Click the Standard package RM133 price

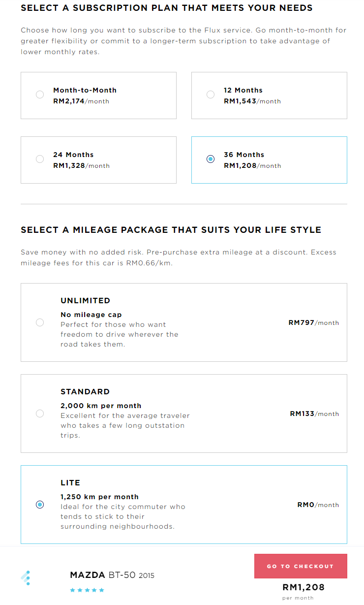coord(314,414)
